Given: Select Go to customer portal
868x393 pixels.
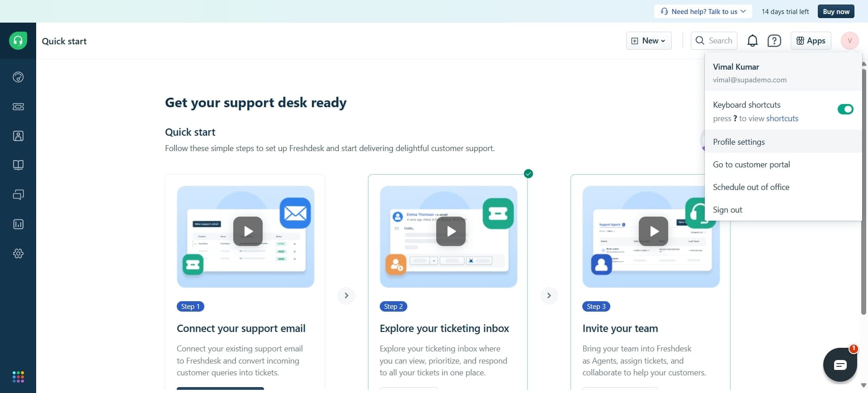Looking at the screenshot, I should click(783, 164).
